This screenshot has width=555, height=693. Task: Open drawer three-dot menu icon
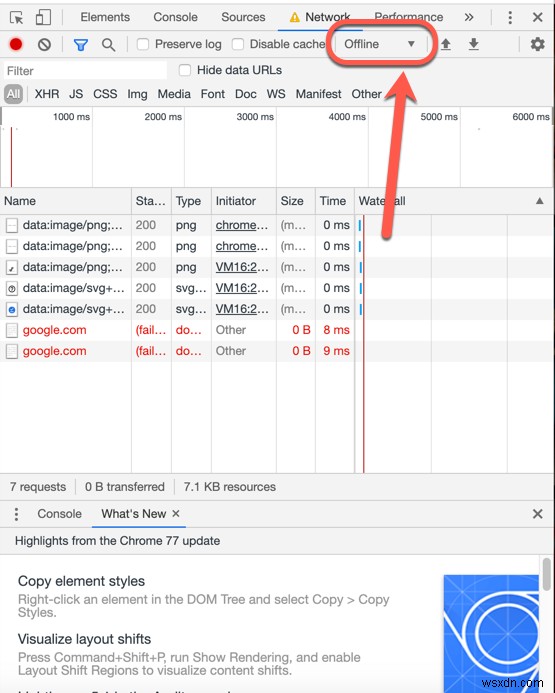pyautogui.click(x=16, y=514)
